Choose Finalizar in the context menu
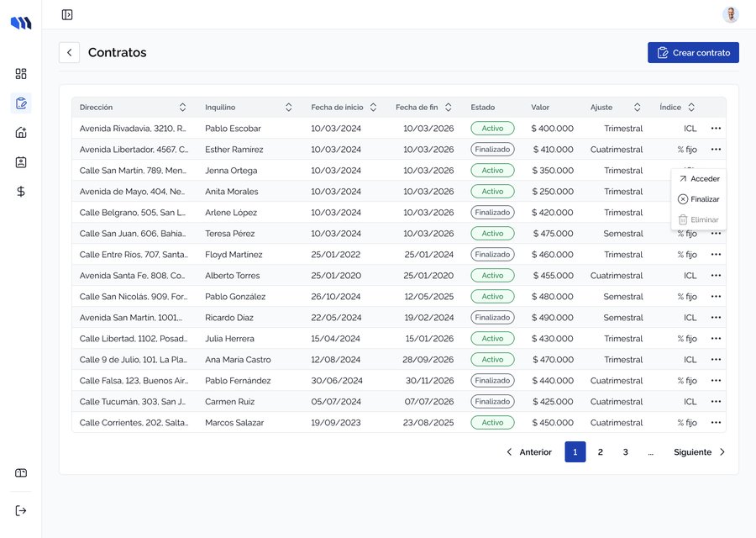The width and height of the screenshot is (756, 538). [699, 199]
